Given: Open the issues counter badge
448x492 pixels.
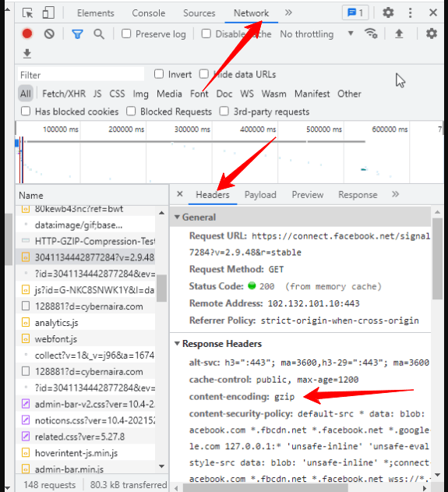Looking at the screenshot, I should click(x=355, y=12).
